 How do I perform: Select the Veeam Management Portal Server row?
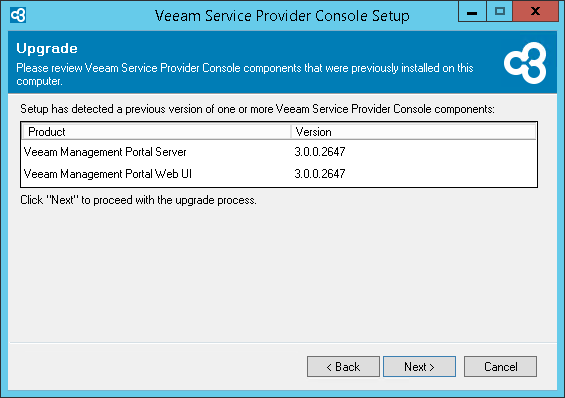[x=279, y=152]
